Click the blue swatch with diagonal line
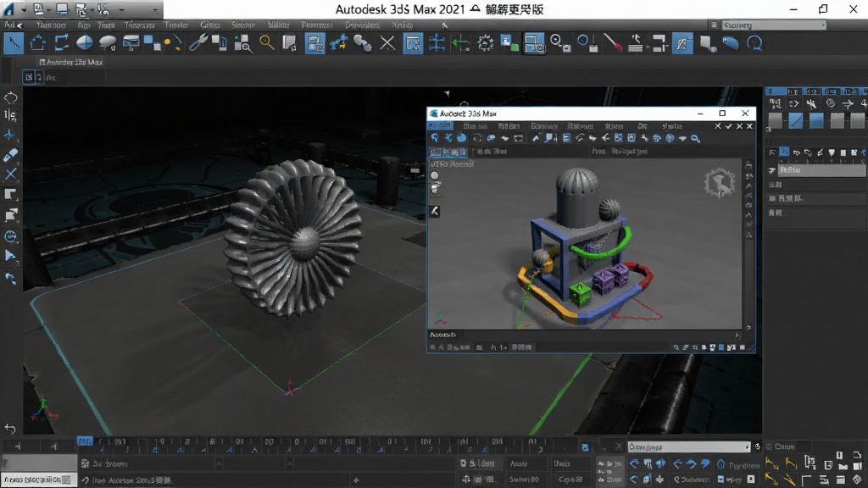This screenshot has width=868, height=488. pos(795,120)
